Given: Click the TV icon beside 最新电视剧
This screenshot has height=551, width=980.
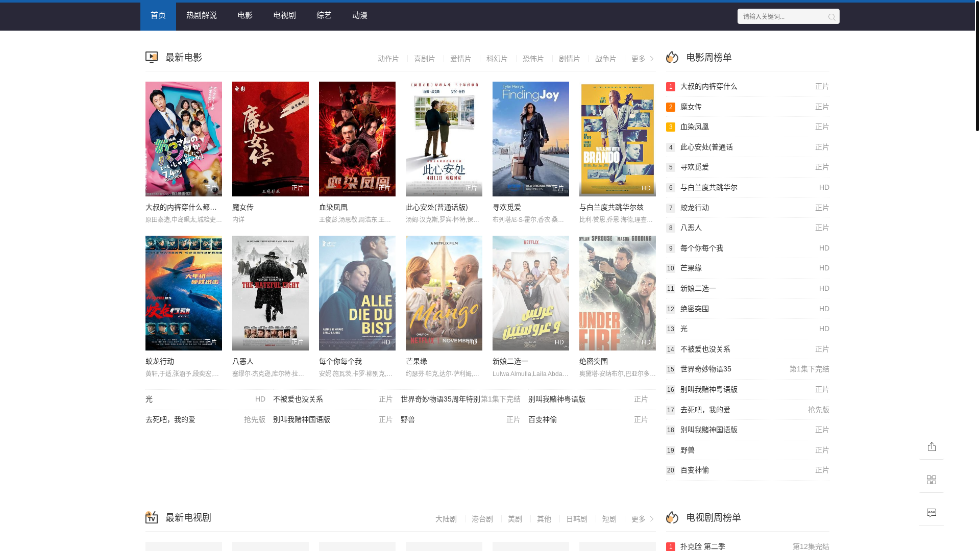Looking at the screenshot, I should coord(152,517).
